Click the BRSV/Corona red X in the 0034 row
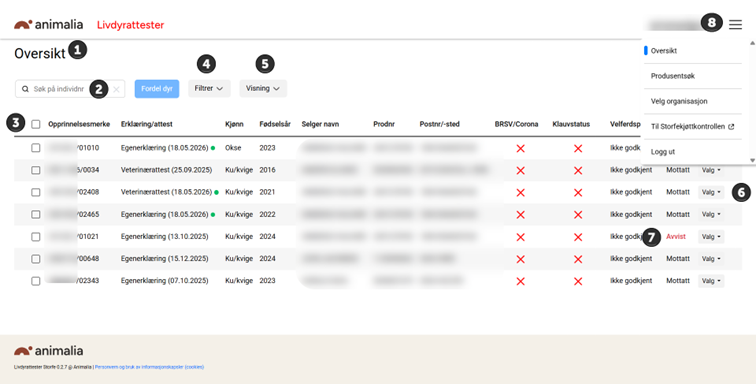This screenshot has height=384, width=756. (520, 171)
